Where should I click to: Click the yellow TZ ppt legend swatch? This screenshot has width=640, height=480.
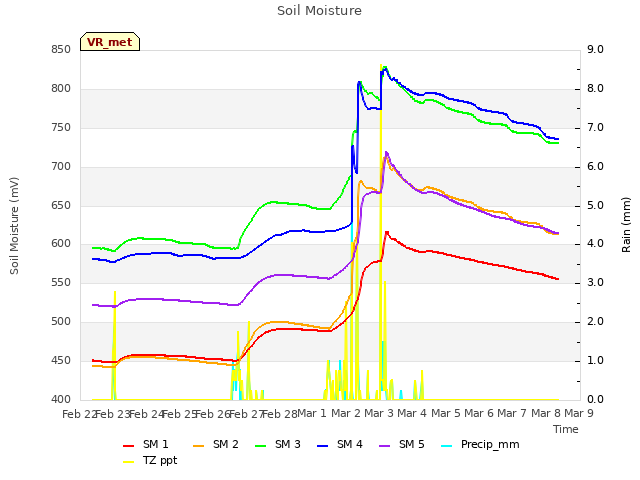point(129,462)
